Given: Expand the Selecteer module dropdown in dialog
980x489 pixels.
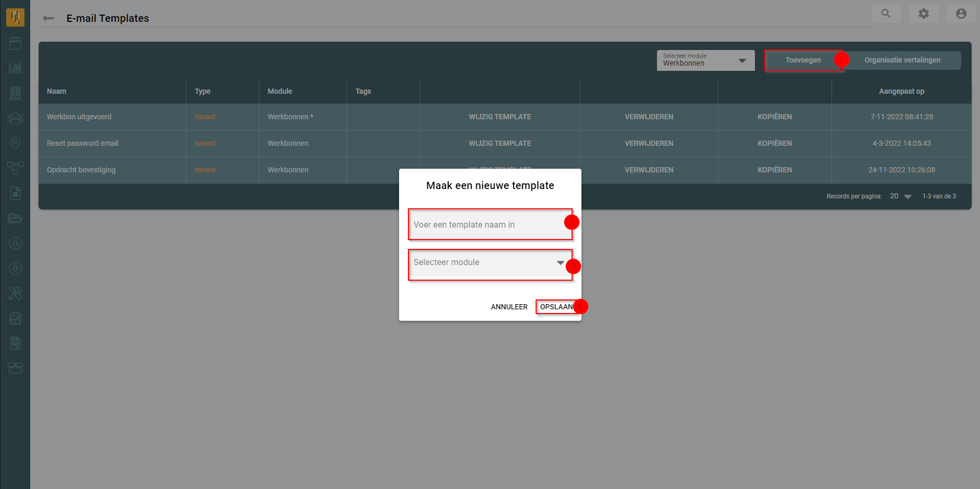Looking at the screenshot, I should (489, 263).
